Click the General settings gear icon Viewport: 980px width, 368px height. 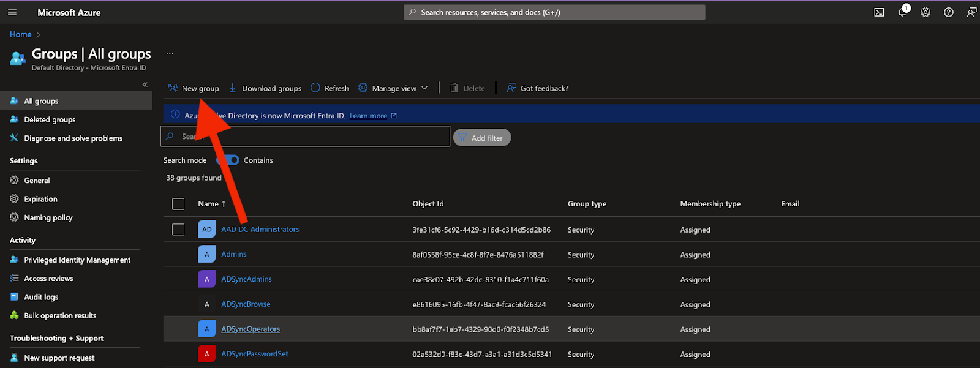[x=15, y=180]
